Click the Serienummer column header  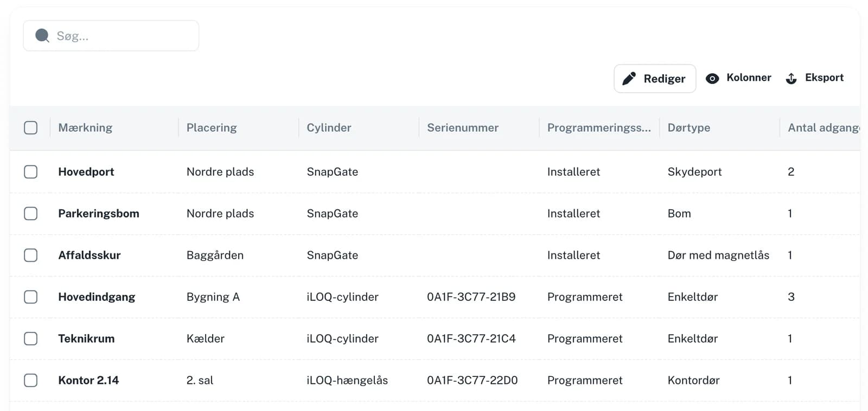(x=463, y=128)
